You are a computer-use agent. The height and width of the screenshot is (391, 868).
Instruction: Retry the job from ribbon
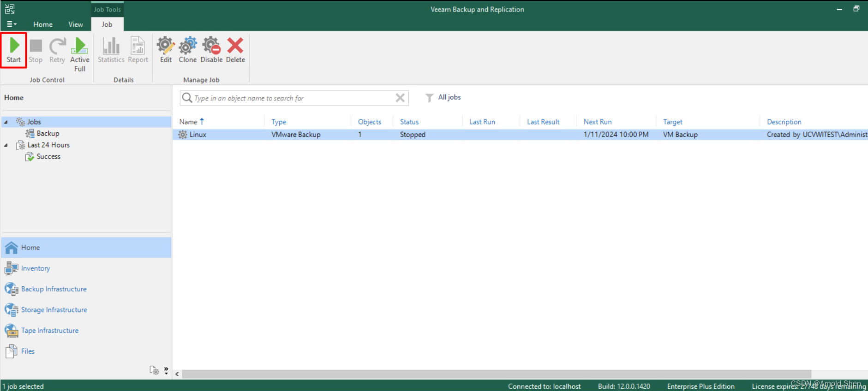[x=57, y=50]
